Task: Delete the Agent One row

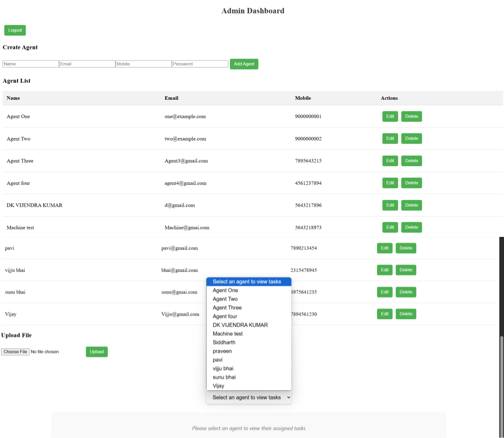Action: pyautogui.click(x=411, y=116)
